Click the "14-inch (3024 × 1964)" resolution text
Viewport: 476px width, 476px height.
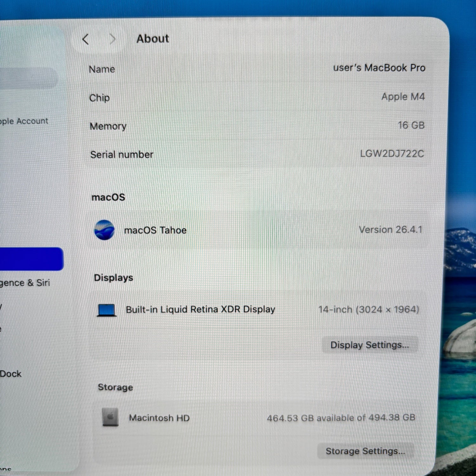pyautogui.click(x=369, y=309)
